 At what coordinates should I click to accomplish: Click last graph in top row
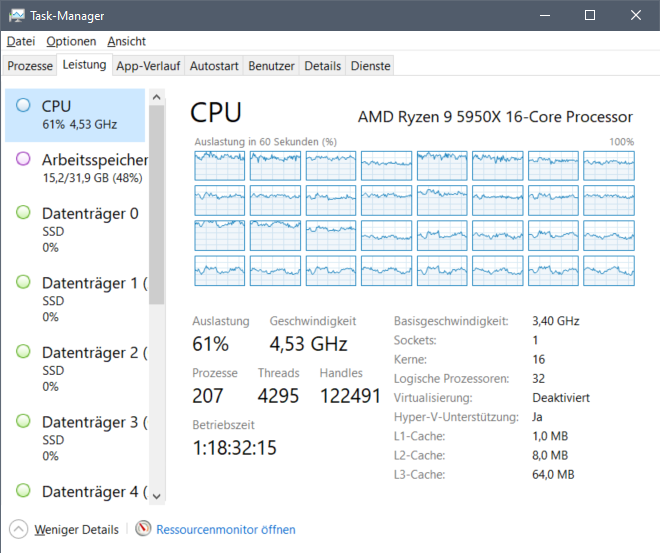(609, 166)
